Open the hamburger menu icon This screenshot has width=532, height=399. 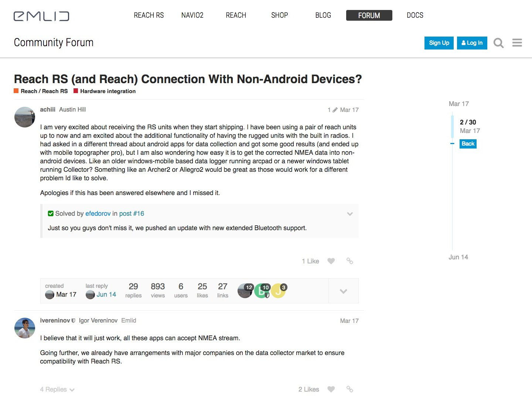pyautogui.click(x=517, y=43)
